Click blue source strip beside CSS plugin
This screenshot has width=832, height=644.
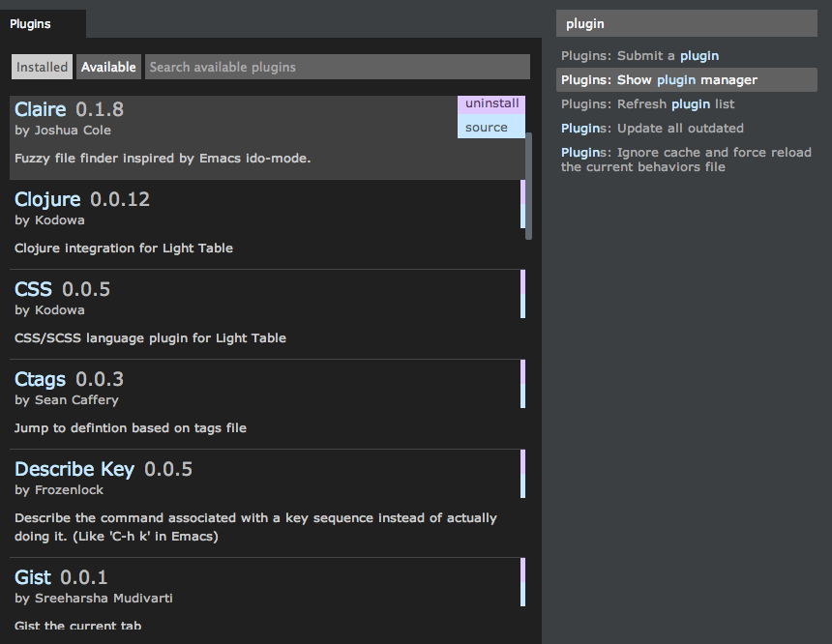(x=522, y=306)
